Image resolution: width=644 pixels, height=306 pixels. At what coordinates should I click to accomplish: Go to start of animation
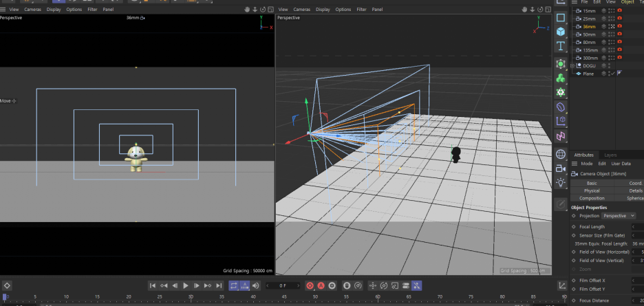point(152,285)
